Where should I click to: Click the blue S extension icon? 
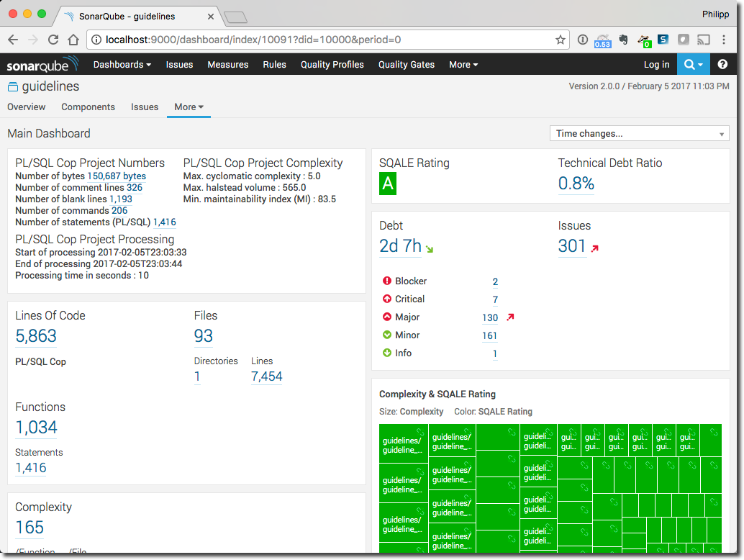tap(663, 40)
